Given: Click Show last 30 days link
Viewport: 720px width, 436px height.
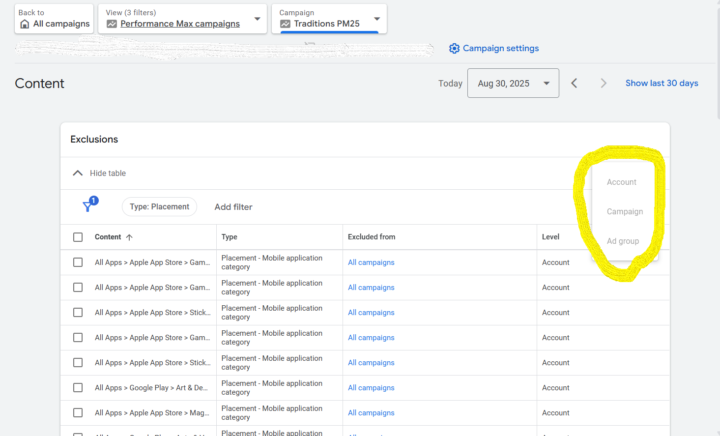Looking at the screenshot, I should [661, 83].
